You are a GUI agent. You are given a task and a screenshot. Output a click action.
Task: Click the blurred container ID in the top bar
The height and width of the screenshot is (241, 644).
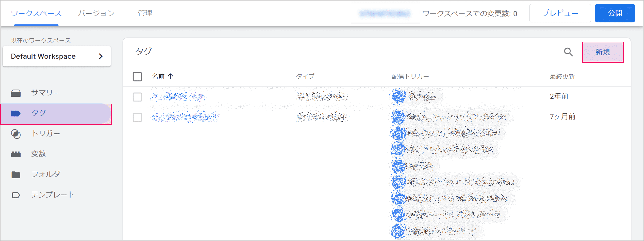click(384, 13)
